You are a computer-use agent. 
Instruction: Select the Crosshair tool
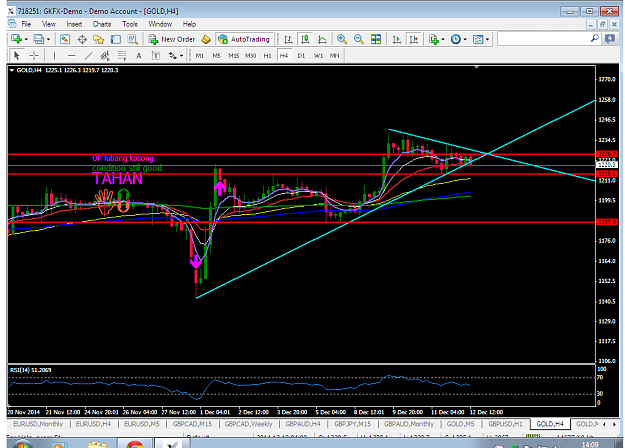point(34,55)
